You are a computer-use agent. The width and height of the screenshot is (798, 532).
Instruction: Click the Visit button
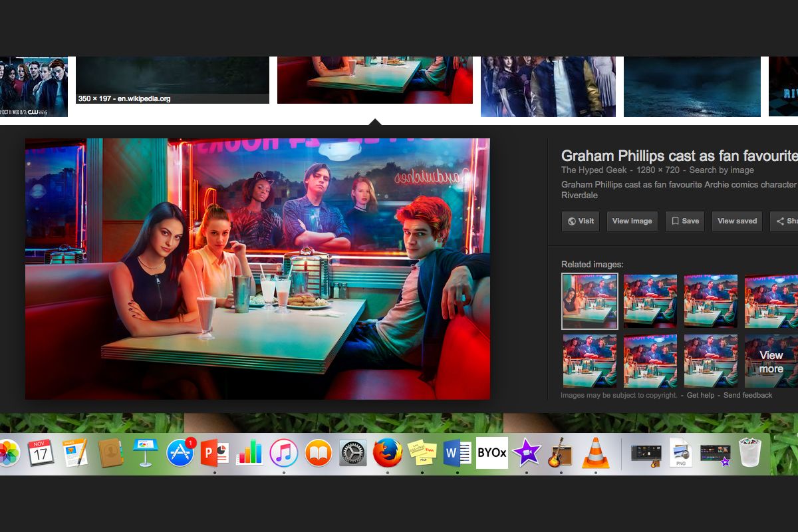581,221
